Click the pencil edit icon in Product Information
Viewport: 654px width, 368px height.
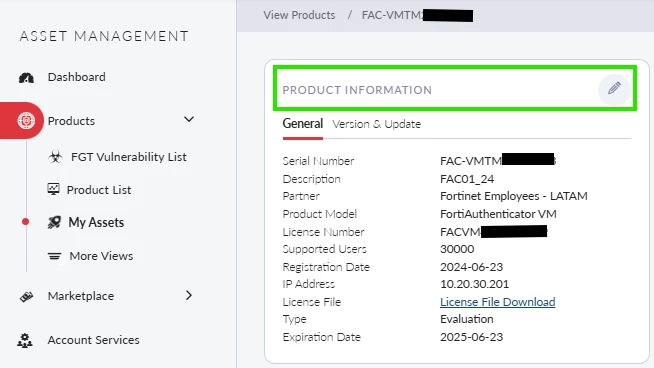point(614,88)
